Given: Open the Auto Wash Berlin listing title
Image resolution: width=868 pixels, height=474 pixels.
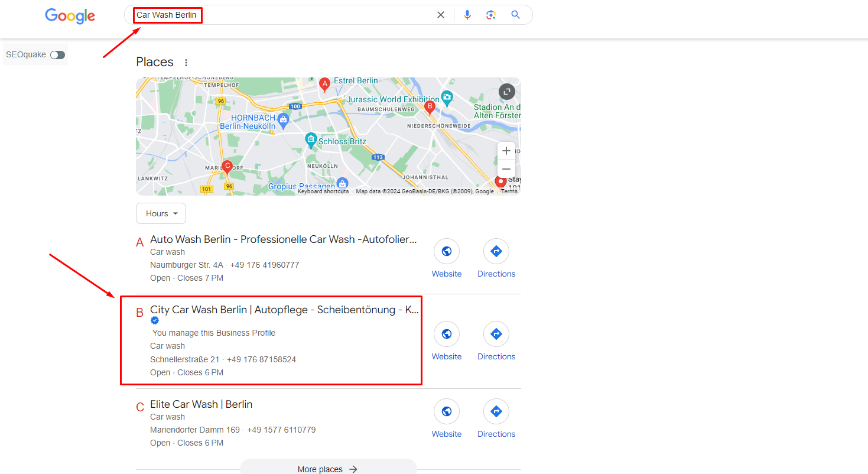Looking at the screenshot, I should coord(284,239).
